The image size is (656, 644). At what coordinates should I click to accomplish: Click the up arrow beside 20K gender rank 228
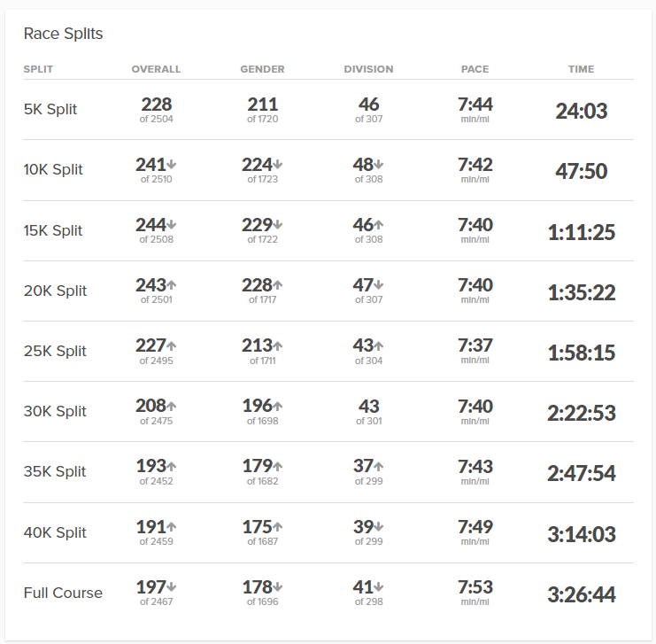(x=278, y=285)
